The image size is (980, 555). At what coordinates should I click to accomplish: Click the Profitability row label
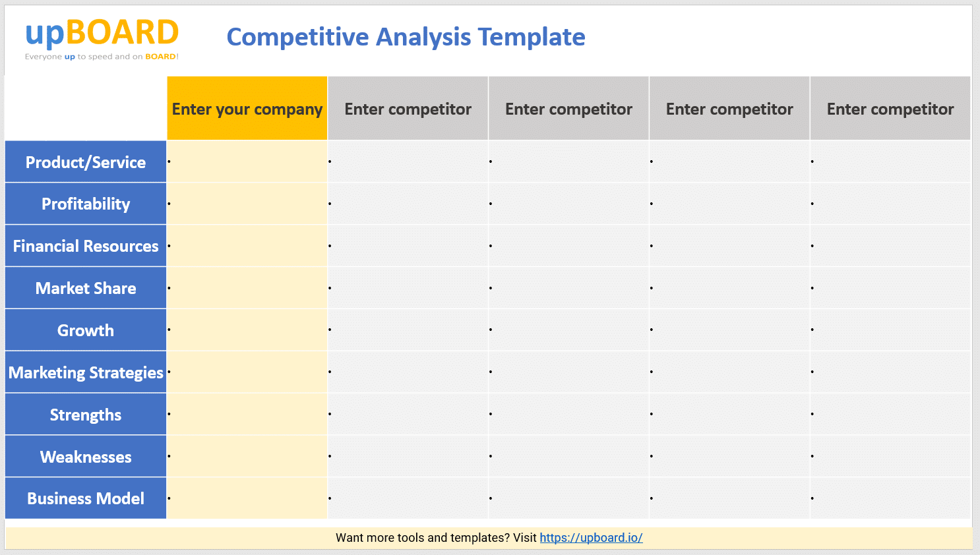coord(86,204)
